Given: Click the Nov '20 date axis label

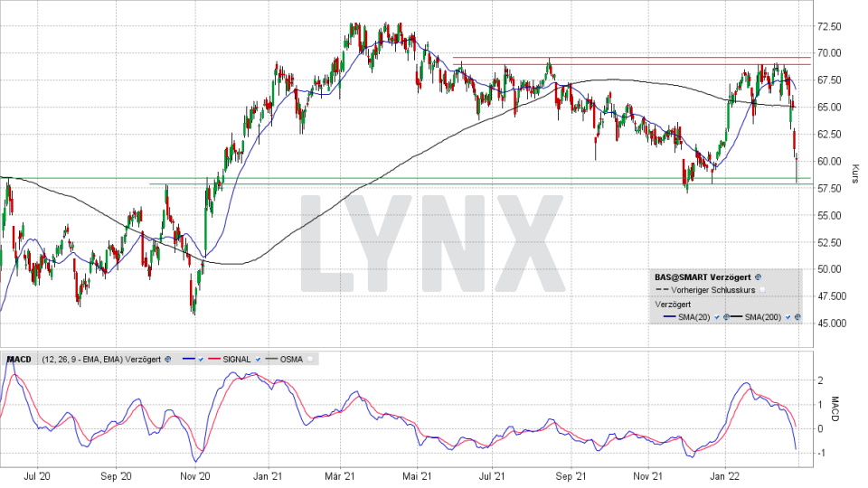Looking at the screenshot, I should (x=195, y=476).
